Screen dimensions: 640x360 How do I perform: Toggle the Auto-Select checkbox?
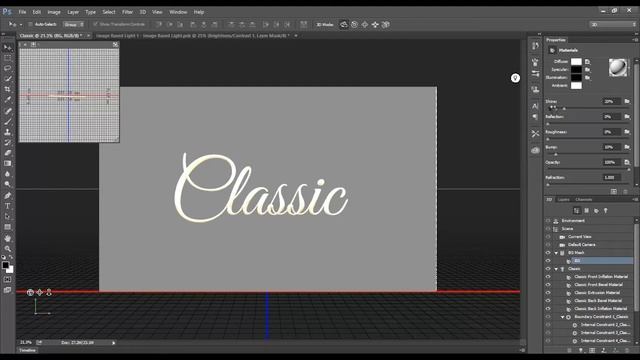(x=30, y=24)
